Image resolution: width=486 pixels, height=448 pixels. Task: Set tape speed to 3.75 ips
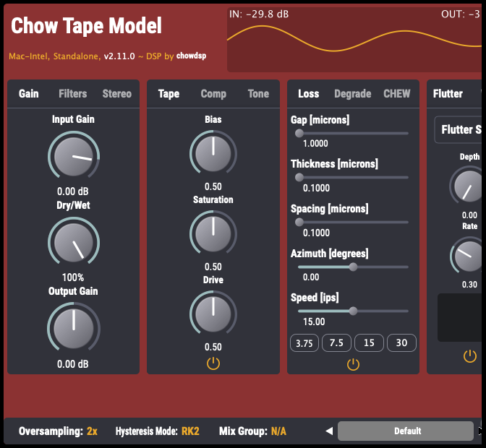[x=304, y=343]
